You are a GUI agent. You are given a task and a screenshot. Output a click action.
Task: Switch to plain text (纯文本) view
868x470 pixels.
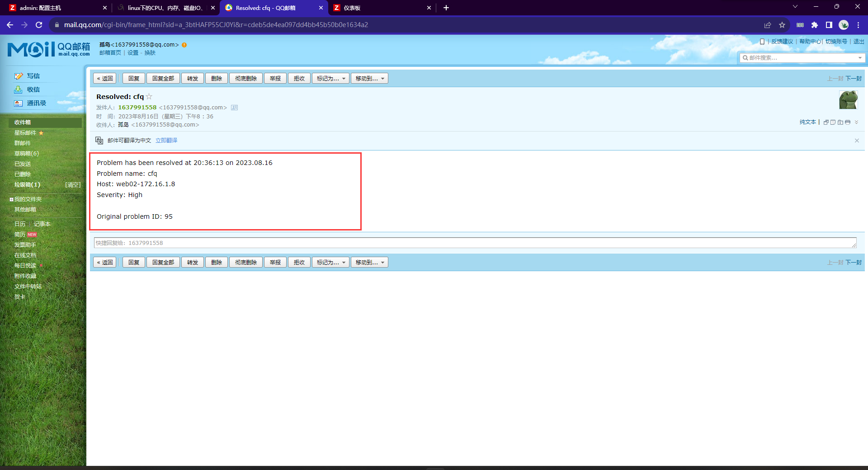pos(808,122)
